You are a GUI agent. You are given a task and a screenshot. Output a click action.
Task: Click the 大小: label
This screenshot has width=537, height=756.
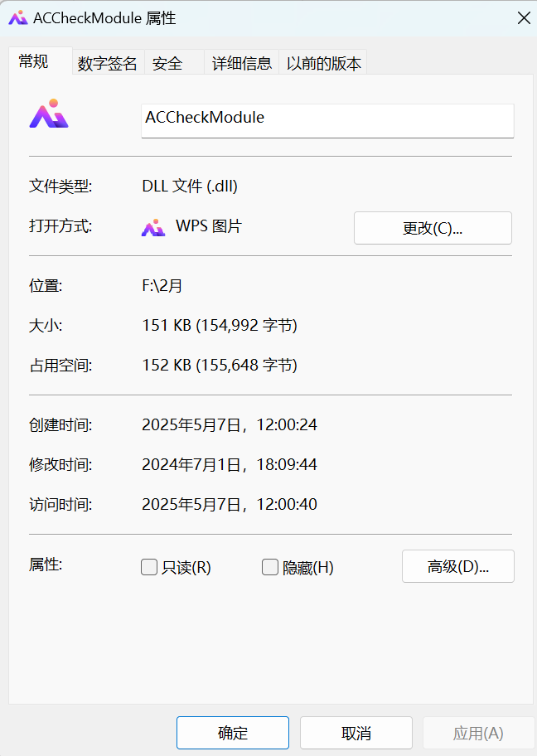46,326
